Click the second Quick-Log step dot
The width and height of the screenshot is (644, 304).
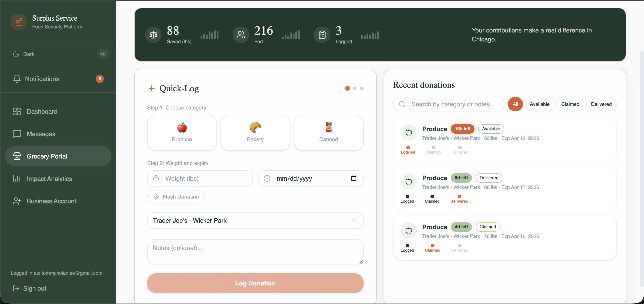tap(354, 88)
